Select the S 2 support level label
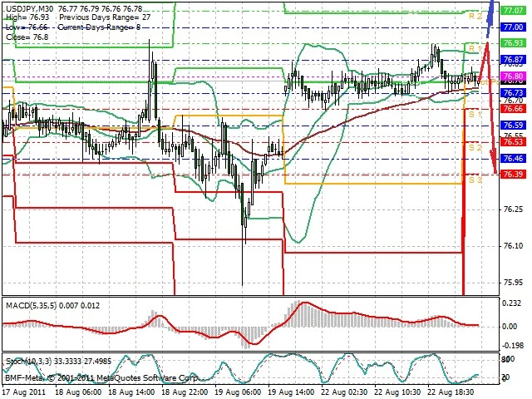This screenshot has height=399, width=532. pyautogui.click(x=475, y=148)
